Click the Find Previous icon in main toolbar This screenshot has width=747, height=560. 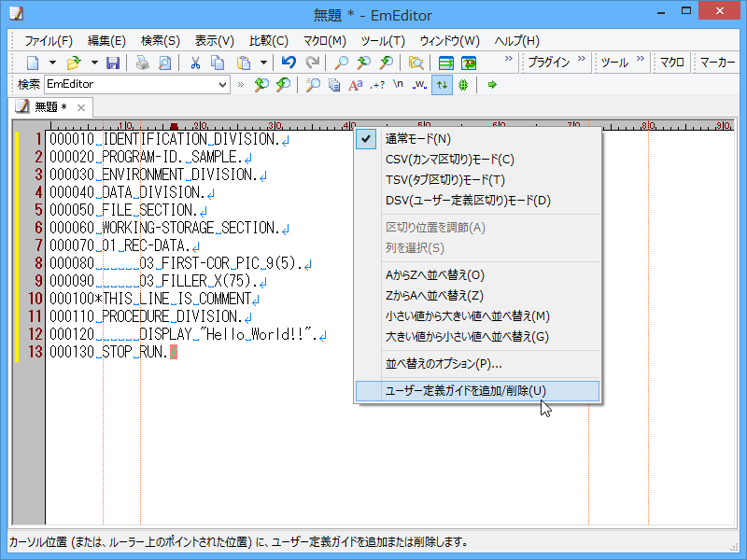(363, 63)
